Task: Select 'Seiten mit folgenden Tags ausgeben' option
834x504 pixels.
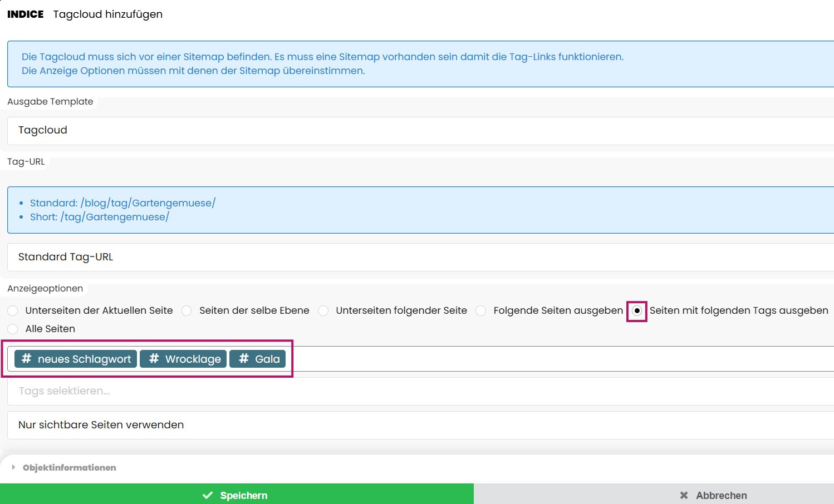Action: tap(637, 310)
